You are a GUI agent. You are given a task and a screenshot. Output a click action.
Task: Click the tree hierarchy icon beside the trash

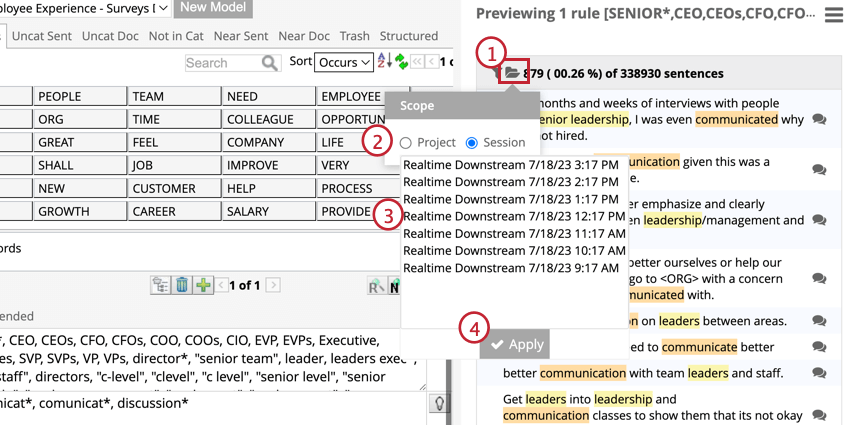[x=160, y=285]
